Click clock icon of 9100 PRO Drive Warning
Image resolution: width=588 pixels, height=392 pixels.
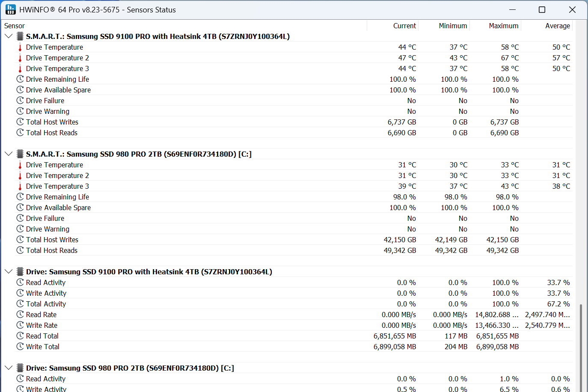click(20, 111)
